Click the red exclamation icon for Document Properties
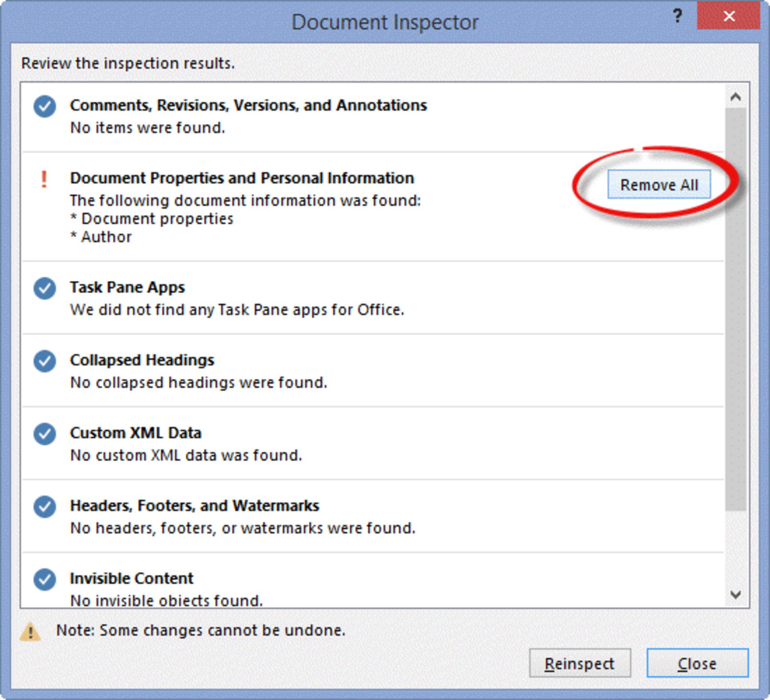This screenshot has width=770, height=700. point(44,179)
